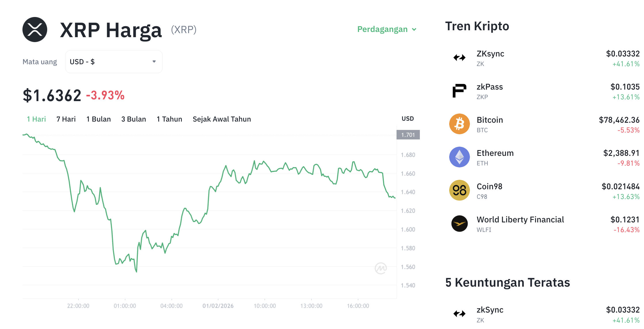
Task: Click the 1.701 price marker on the axis
Action: click(408, 135)
